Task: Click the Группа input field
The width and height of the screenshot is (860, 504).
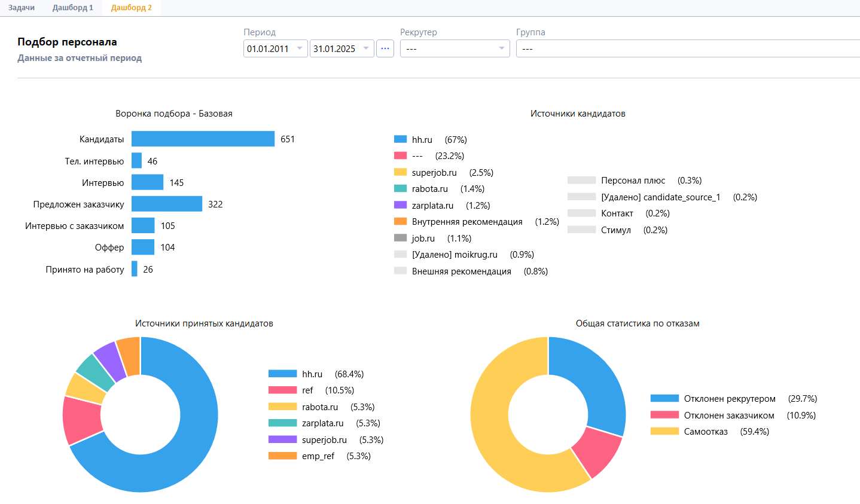Action: click(x=688, y=48)
